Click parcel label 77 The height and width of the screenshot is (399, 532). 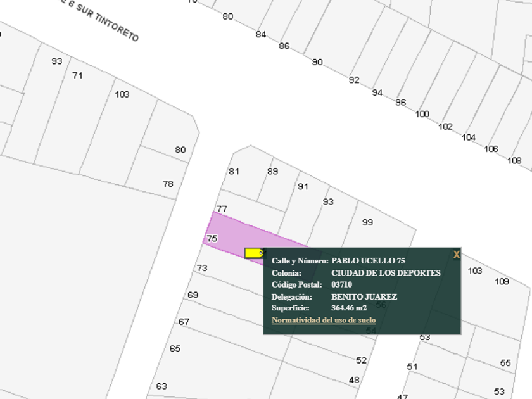point(222,209)
